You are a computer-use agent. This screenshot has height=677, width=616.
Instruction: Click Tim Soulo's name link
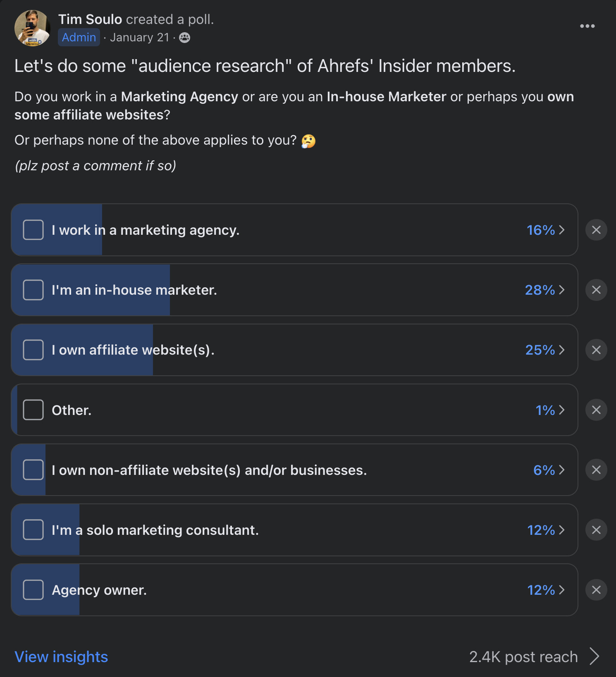(90, 19)
